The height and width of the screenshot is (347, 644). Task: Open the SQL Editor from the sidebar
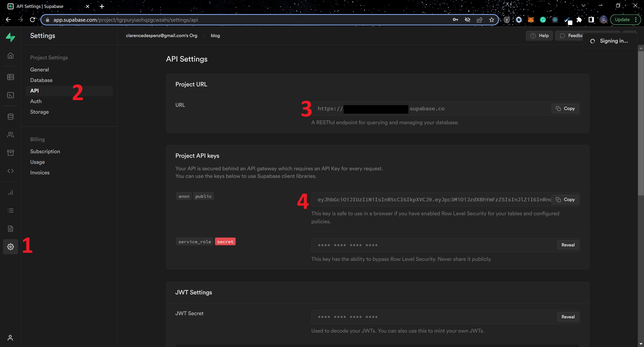coord(11,95)
